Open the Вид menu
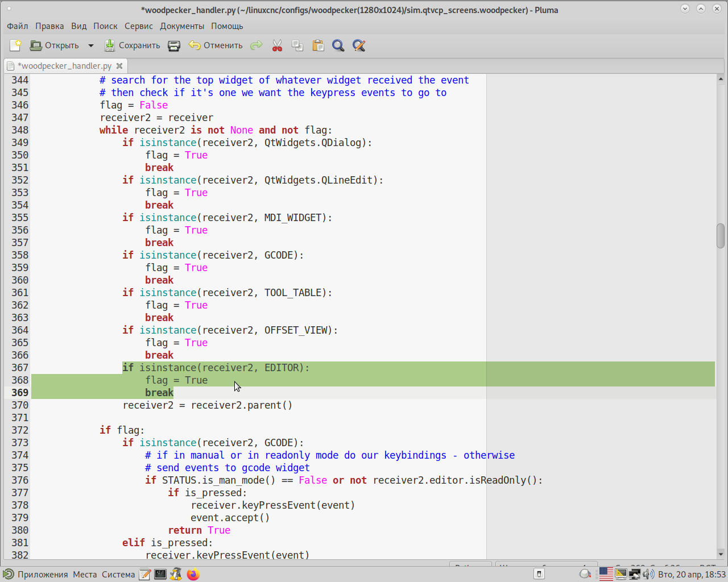Image resolution: width=728 pixels, height=582 pixels. click(79, 26)
